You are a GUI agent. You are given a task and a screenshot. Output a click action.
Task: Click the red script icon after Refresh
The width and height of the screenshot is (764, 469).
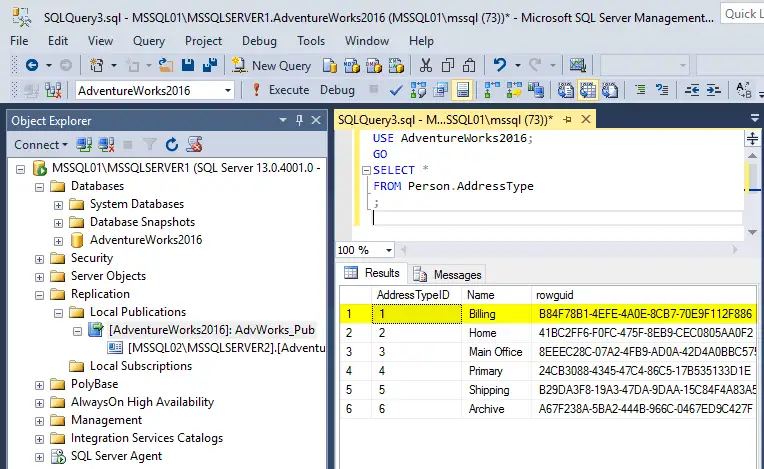pos(194,144)
